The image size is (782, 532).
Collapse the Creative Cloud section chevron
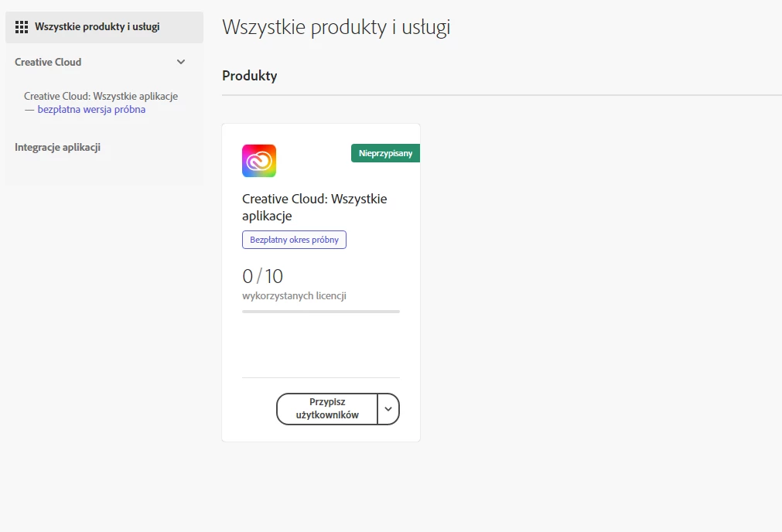pyautogui.click(x=181, y=62)
